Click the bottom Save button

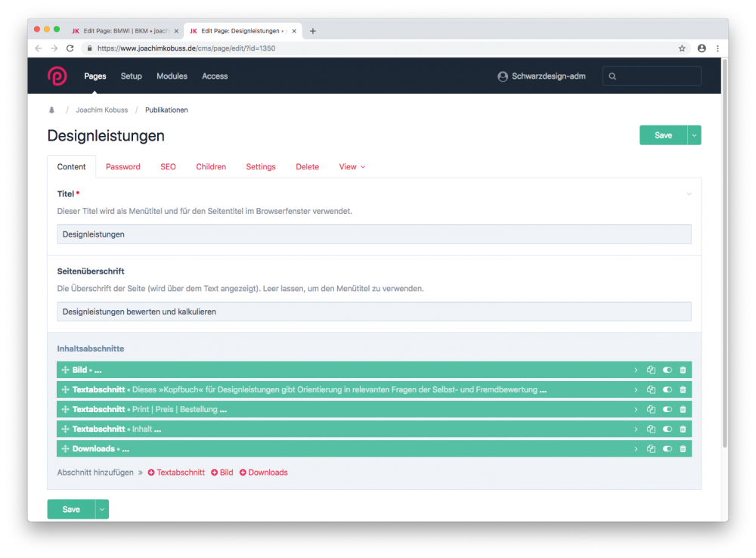[71, 510]
